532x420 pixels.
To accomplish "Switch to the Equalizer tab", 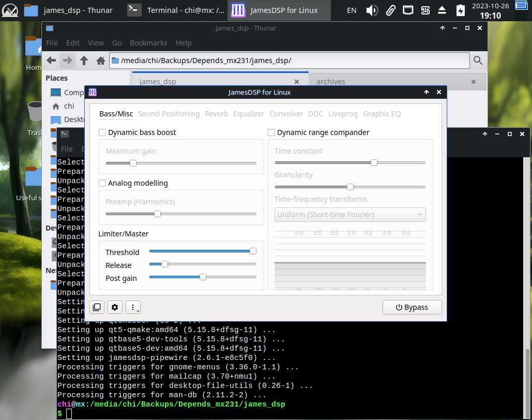I will [x=248, y=114].
